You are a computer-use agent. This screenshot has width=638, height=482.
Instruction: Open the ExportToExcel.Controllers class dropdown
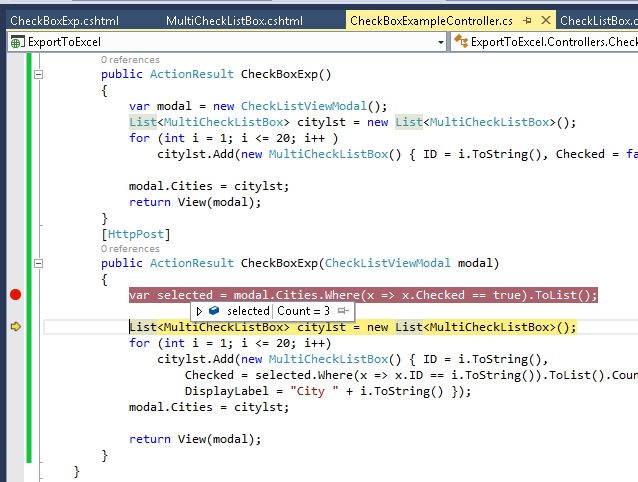pos(544,42)
